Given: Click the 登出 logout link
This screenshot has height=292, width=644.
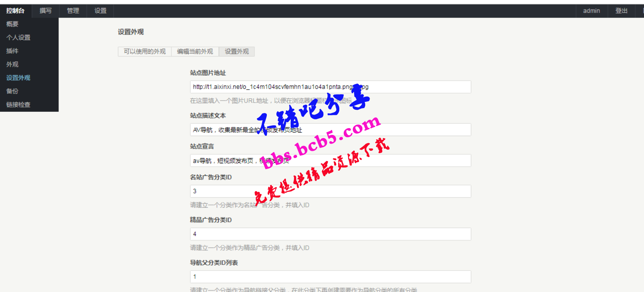Looking at the screenshot, I should (x=621, y=11).
